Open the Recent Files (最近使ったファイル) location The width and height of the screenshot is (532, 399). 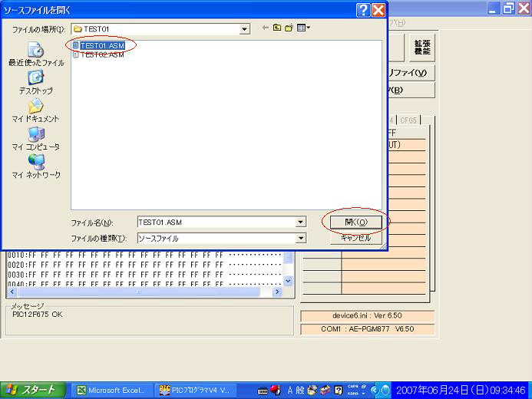click(x=35, y=54)
